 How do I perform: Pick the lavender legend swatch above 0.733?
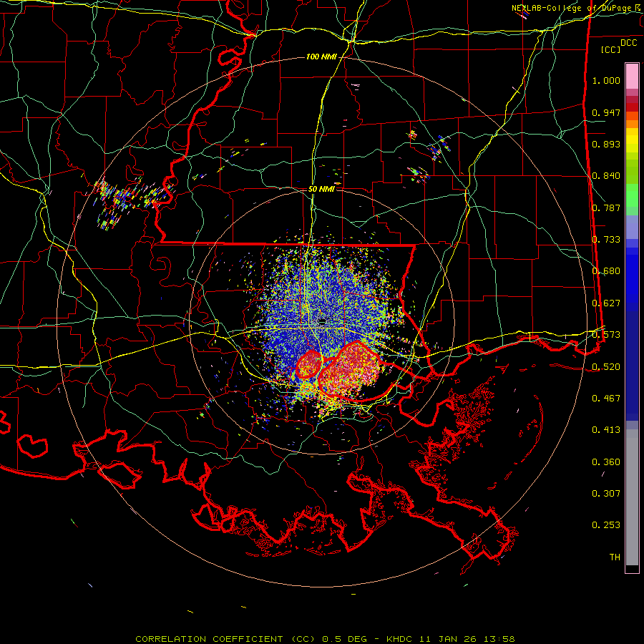(x=632, y=227)
